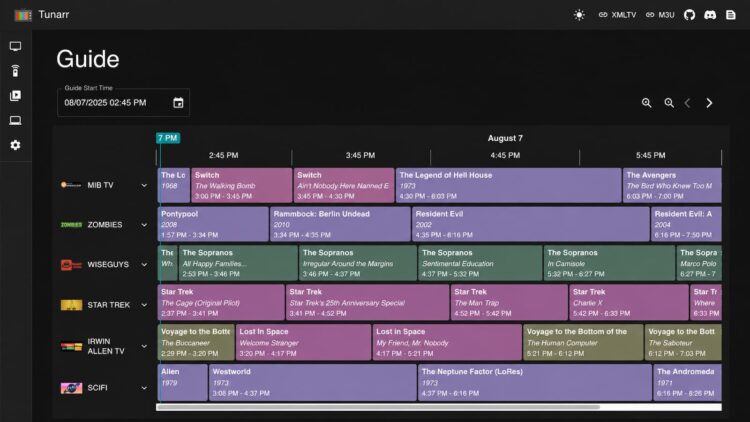
Task: Select Star Trek 'The Man Trap' episode
Action: click(509, 302)
